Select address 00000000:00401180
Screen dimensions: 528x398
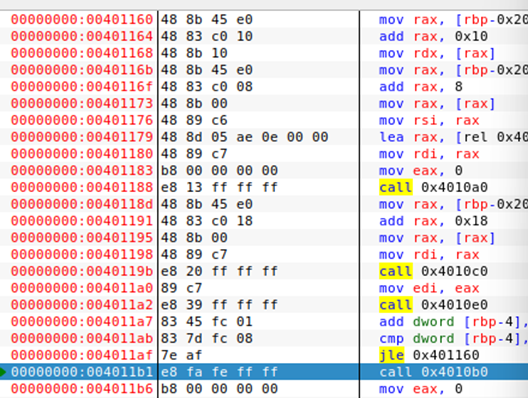(82, 154)
